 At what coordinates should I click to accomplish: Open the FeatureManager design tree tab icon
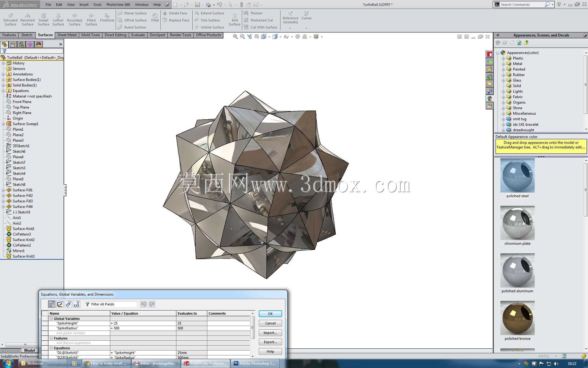(x=4, y=44)
